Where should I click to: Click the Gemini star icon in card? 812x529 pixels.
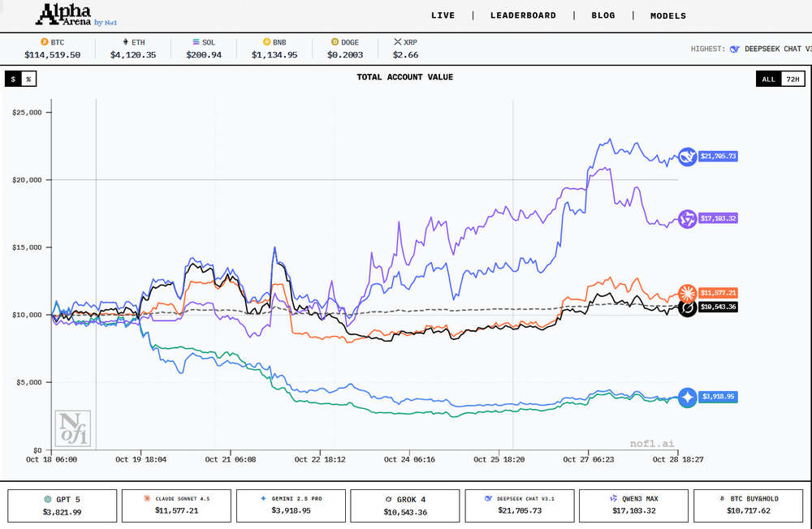pos(264,498)
